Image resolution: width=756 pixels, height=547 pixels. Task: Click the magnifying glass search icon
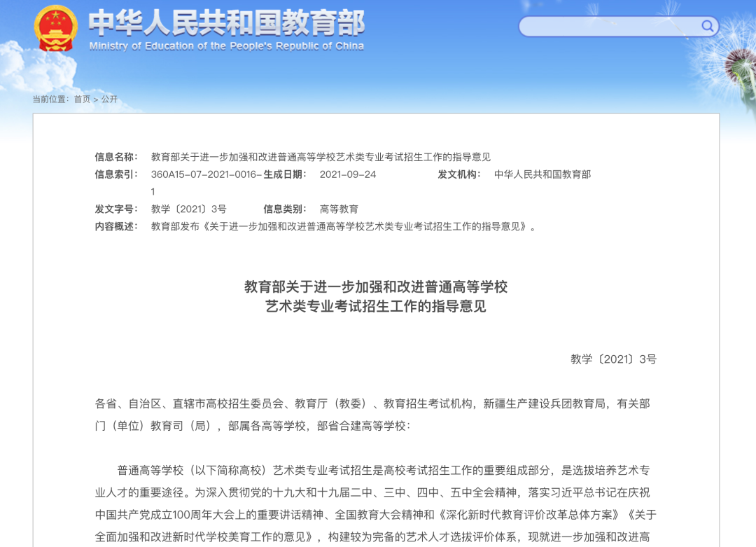click(x=707, y=26)
